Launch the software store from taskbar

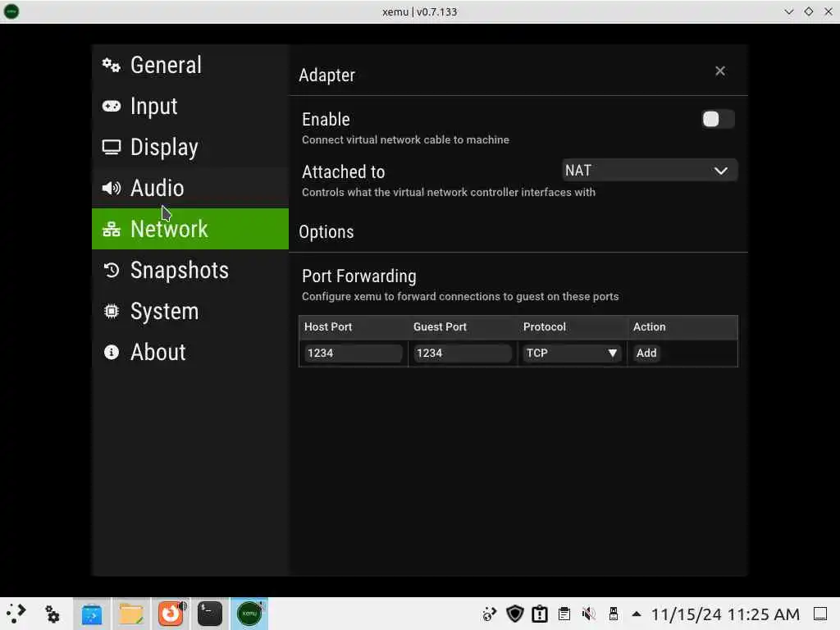92,614
